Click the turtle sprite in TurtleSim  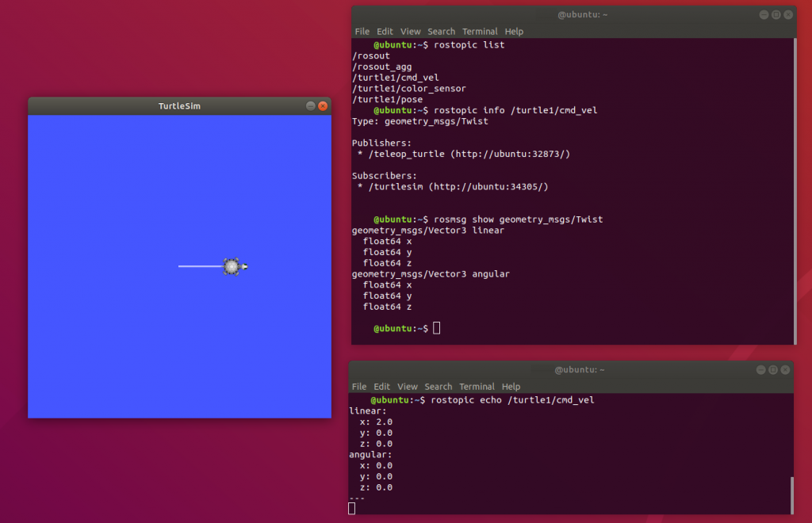pyautogui.click(x=232, y=266)
